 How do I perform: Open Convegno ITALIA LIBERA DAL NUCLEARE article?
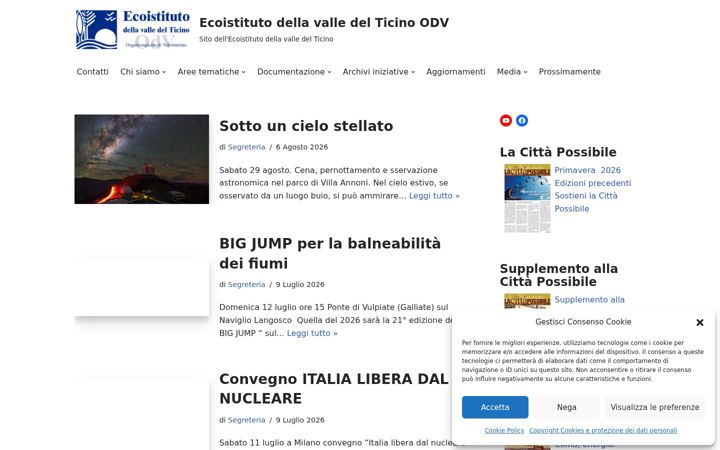[333, 388]
